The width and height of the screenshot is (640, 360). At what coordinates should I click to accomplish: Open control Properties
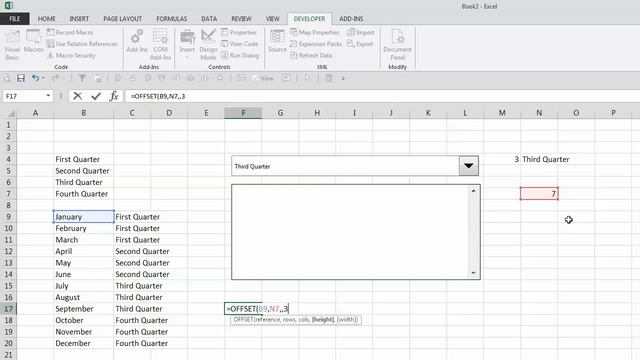click(x=239, y=32)
